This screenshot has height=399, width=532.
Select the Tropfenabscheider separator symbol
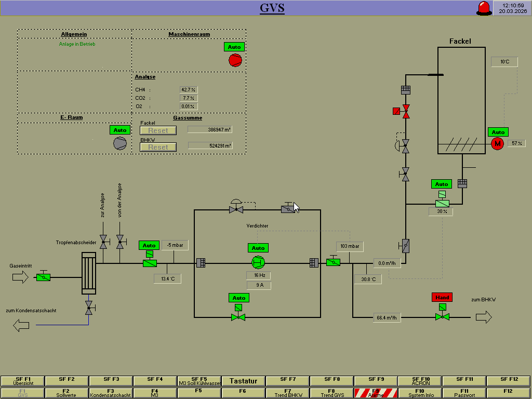click(89, 273)
